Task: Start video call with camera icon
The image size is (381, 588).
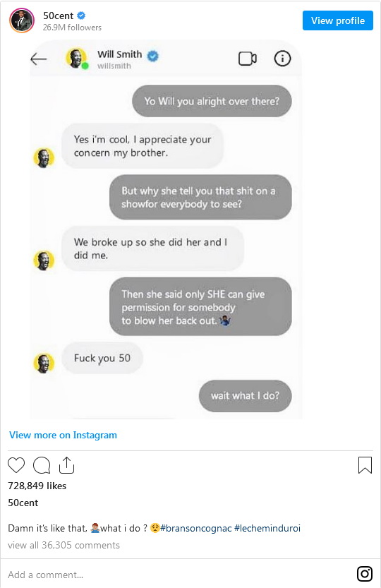Action: pyautogui.click(x=248, y=59)
